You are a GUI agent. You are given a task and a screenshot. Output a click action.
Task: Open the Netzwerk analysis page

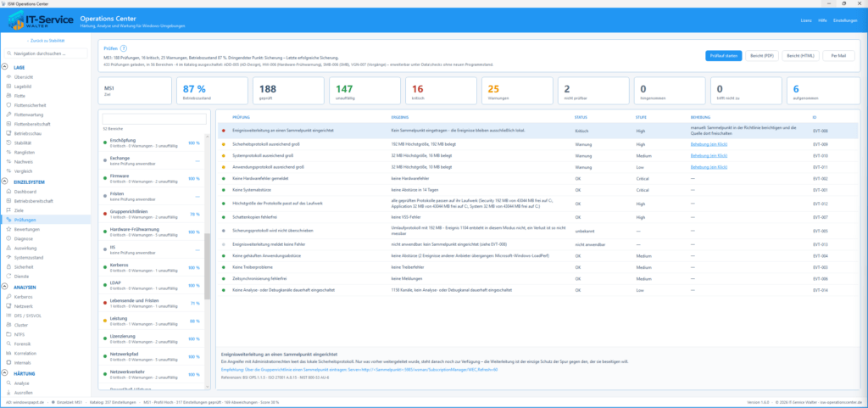[x=23, y=306]
